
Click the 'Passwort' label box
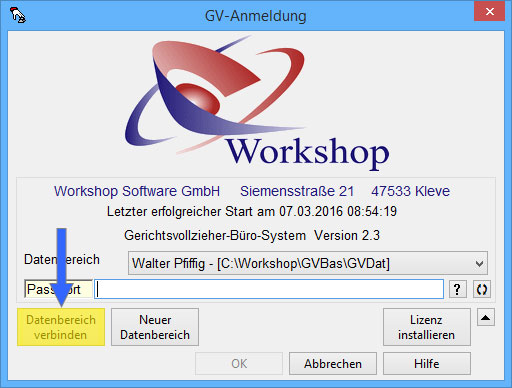click(x=58, y=289)
